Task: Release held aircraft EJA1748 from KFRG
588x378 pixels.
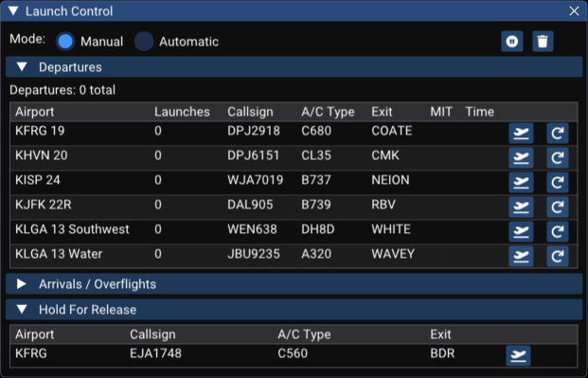Action: click(x=518, y=355)
